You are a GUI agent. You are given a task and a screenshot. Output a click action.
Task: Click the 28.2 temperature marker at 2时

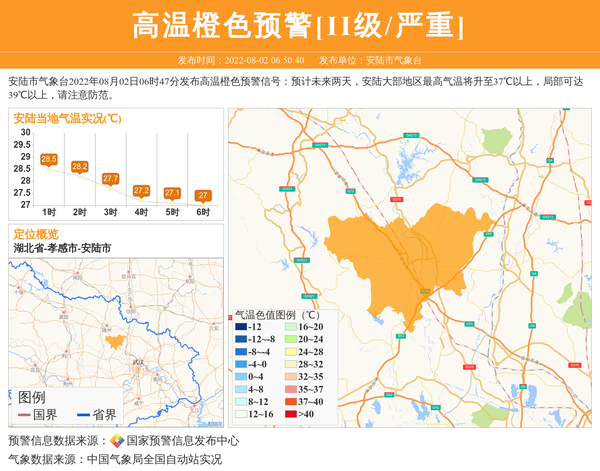pyautogui.click(x=80, y=166)
